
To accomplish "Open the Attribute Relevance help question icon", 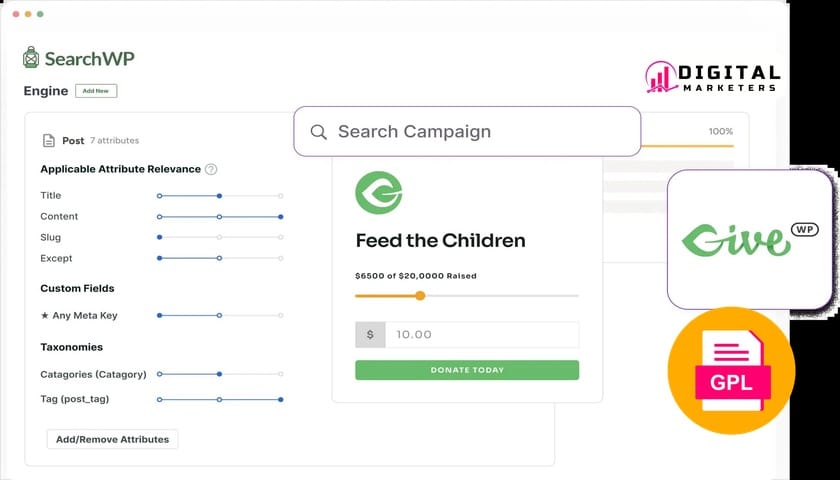I will (x=212, y=169).
